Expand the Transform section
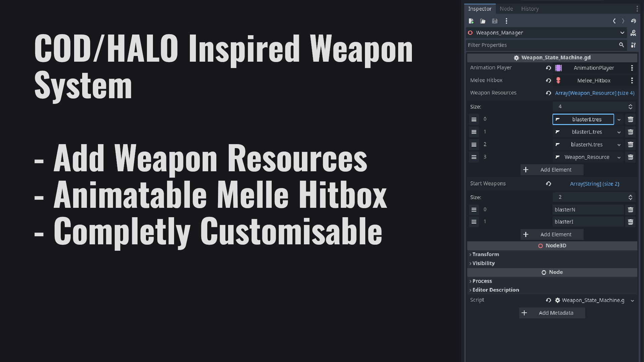The image size is (644, 362). pyautogui.click(x=486, y=254)
